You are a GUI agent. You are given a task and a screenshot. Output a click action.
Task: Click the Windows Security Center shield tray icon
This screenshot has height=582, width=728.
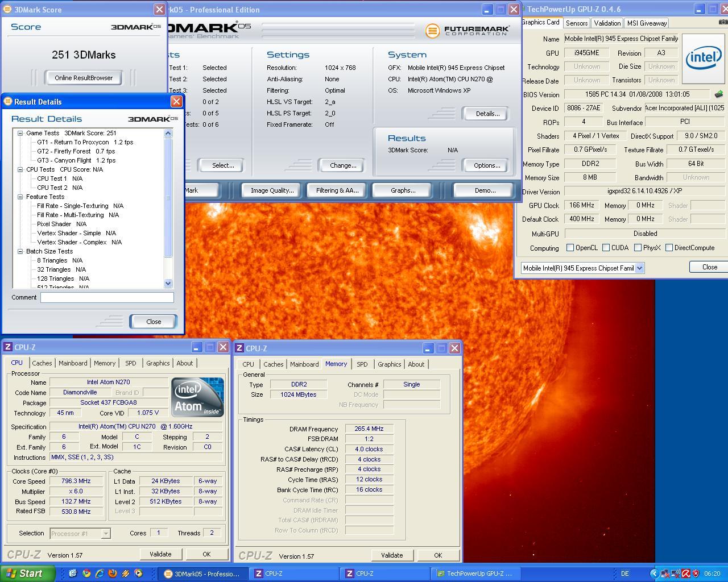point(696,573)
